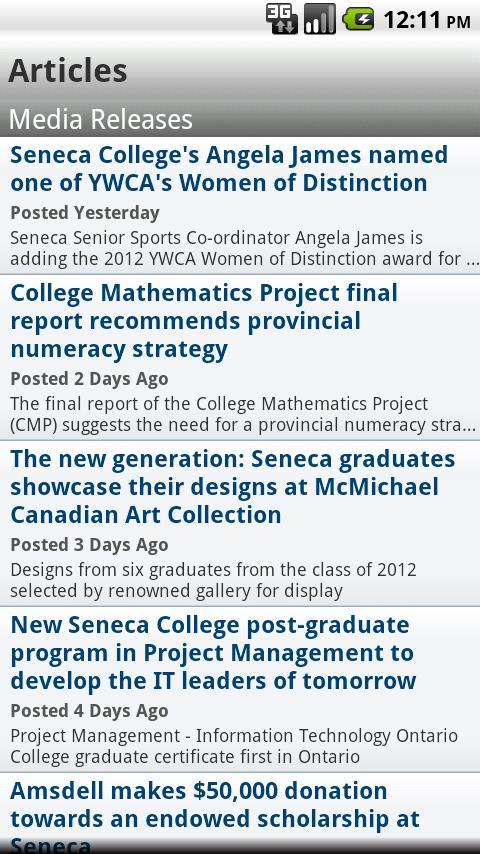Tap the 12:11 PM clock
Image resolution: width=480 pixels, height=854 pixels.
point(427,21)
